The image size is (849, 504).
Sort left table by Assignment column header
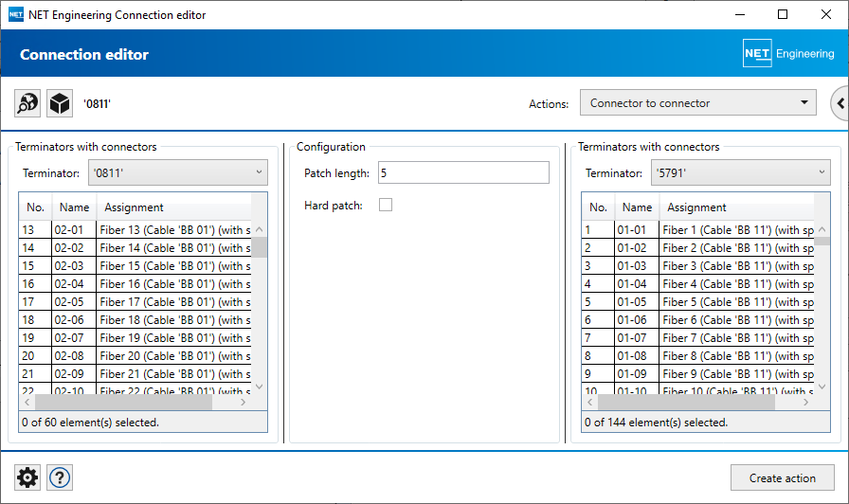[173, 207]
